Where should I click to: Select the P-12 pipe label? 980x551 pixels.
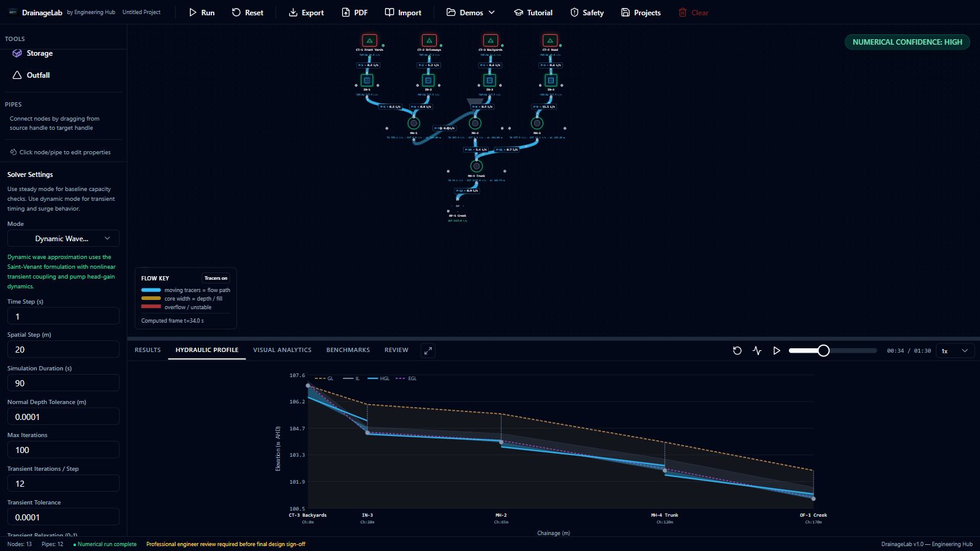click(467, 190)
